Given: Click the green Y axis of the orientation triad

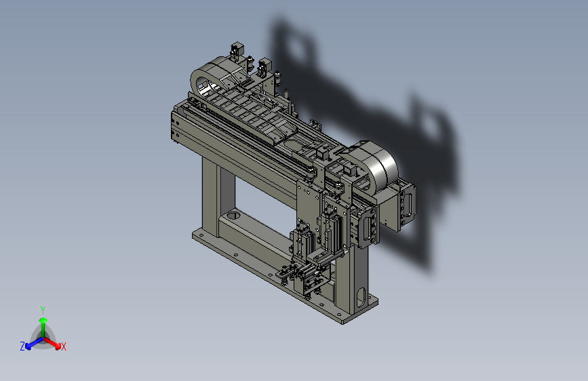Looking at the screenshot, I should (43, 327).
